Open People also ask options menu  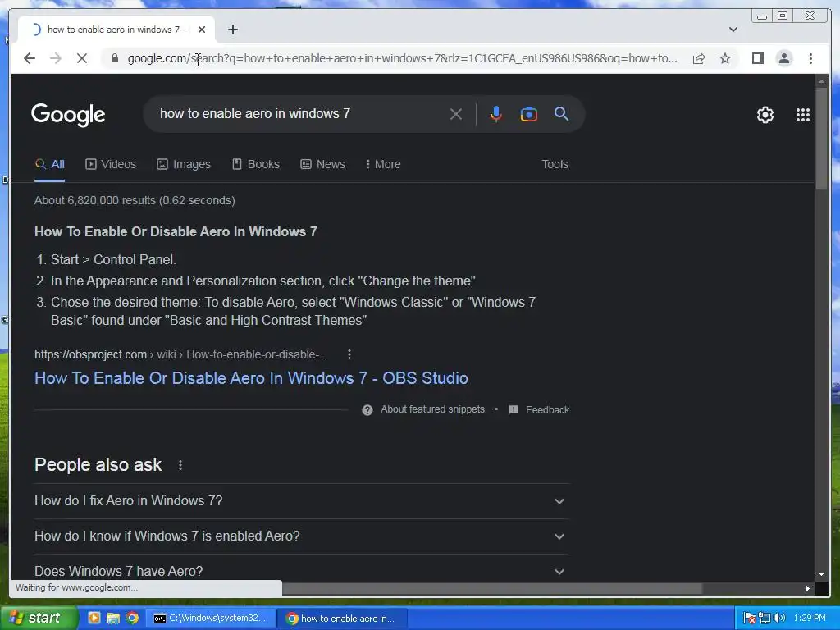(180, 465)
